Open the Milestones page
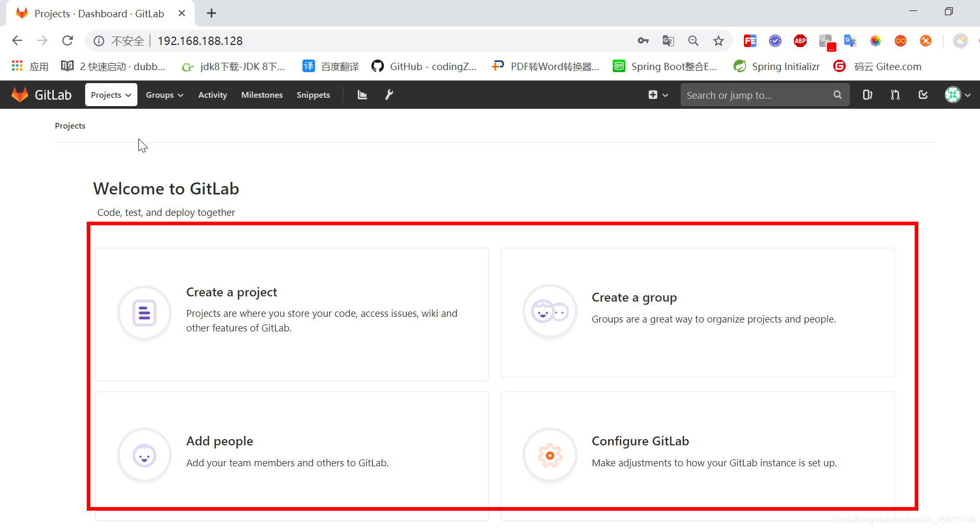Image resolution: width=980 pixels, height=529 pixels. tap(262, 95)
